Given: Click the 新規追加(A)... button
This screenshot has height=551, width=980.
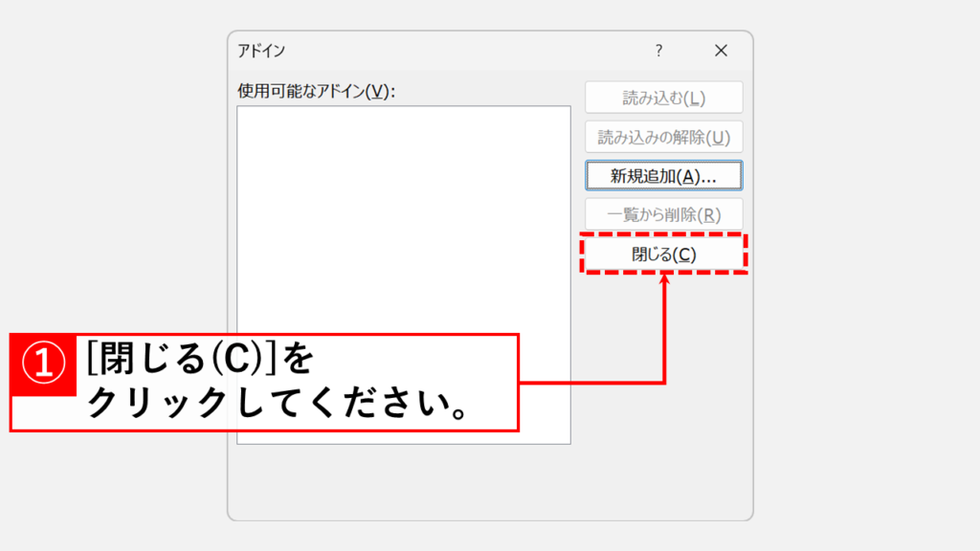Looking at the screenshot, I should click(664, 176).
